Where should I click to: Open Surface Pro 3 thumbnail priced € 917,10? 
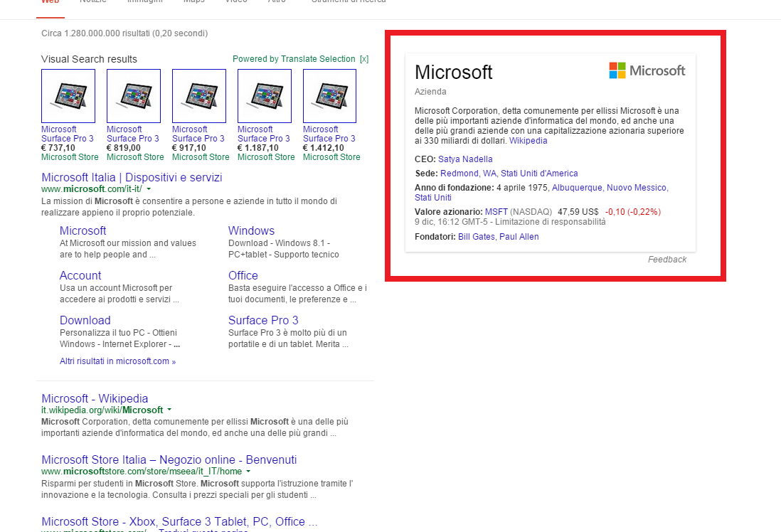(199, 96)
